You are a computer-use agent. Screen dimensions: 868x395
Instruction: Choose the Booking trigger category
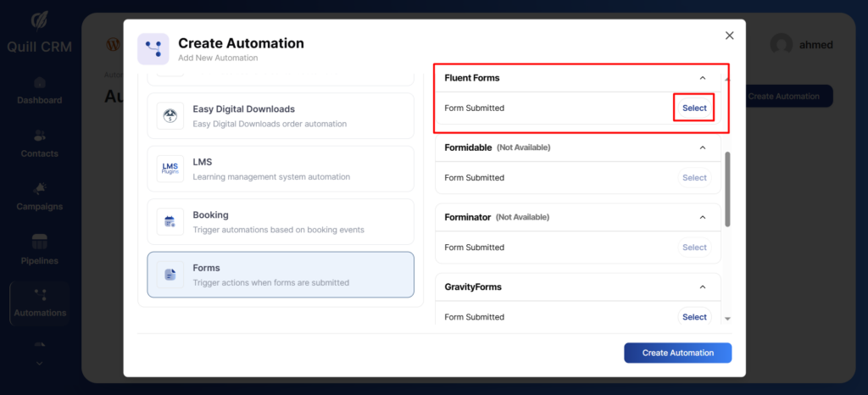(280, 222)
